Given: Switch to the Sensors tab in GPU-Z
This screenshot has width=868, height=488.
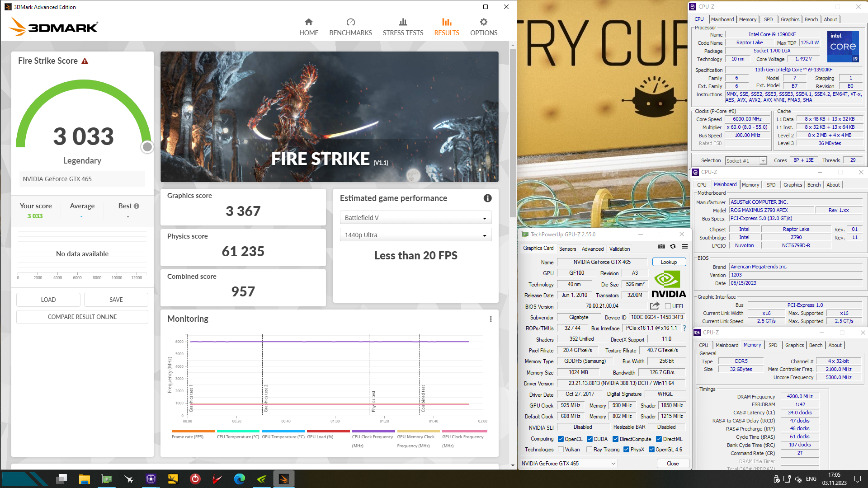Looking at the screenshot, I should [x=567, y=249].
